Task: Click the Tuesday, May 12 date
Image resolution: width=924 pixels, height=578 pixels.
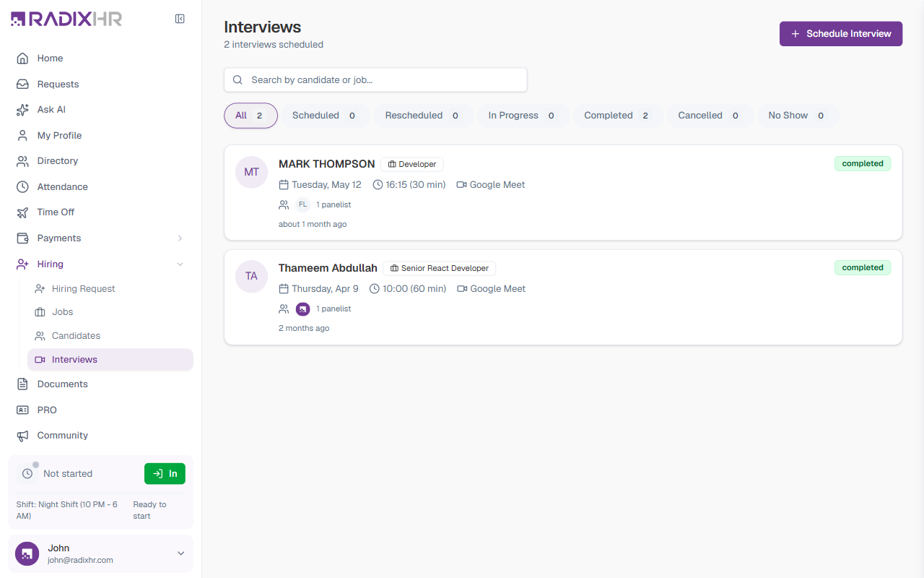Action: tap(320, 185)
